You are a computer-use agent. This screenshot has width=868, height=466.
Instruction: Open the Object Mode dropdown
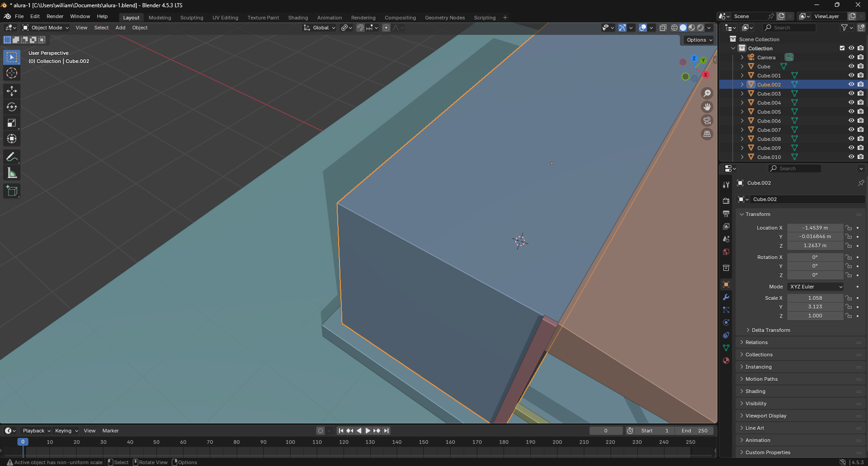[46, 28]
